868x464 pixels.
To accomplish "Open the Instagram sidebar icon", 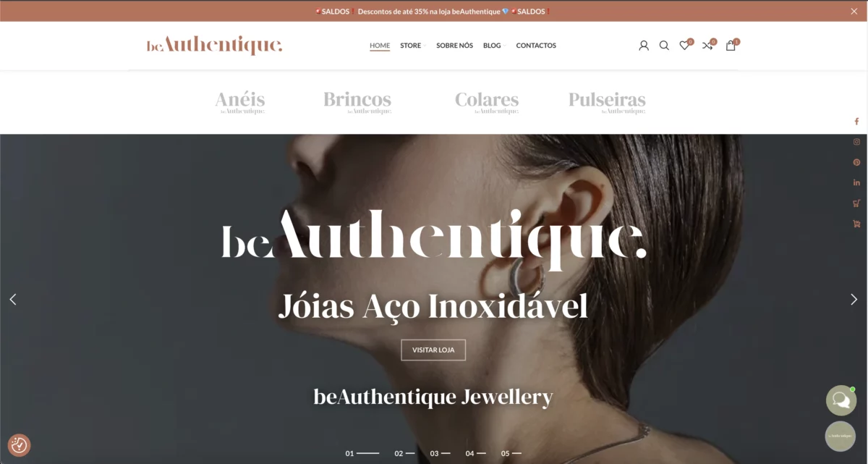I will pos(856,142).
